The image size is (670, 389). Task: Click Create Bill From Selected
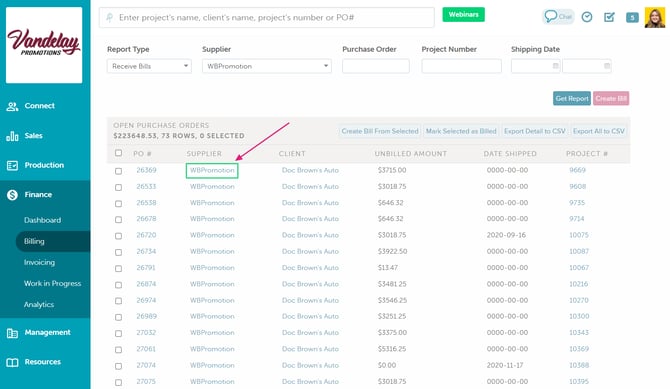380,131
